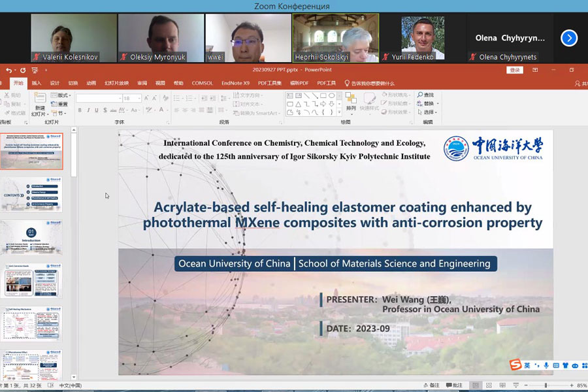This screenshot has width=588, height=392.
Task: Expand the Layout (版式) dropdown
Action: 64,95
